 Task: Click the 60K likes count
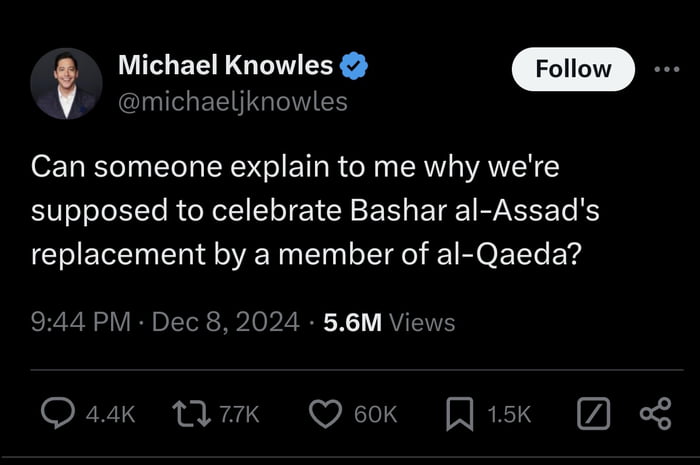tap(375, 415)
